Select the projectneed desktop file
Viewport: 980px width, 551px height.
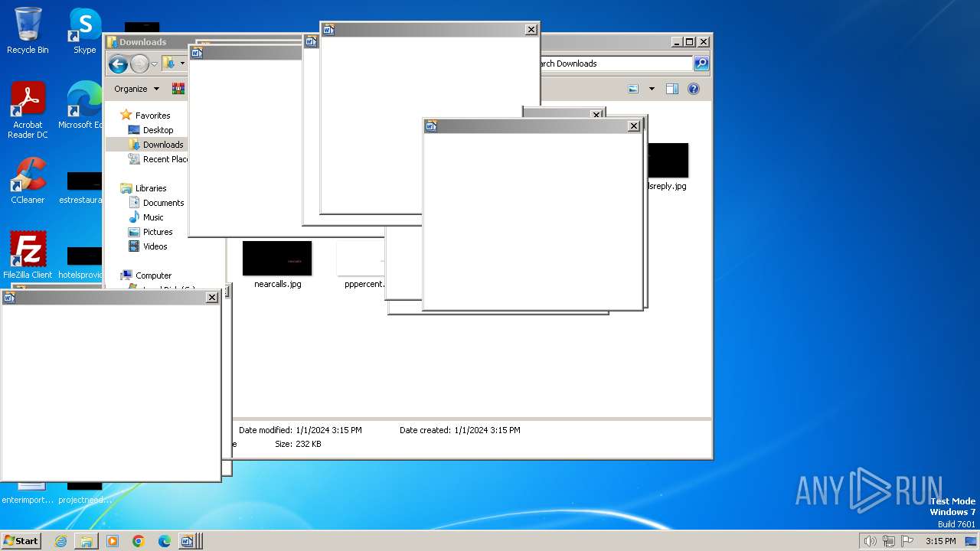pyautogui.click(x=84, y=494)
